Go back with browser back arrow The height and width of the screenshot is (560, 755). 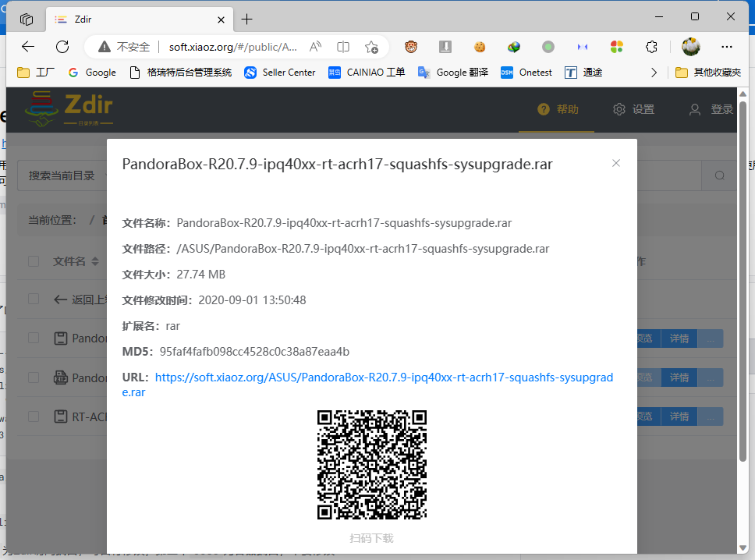pyautogui.click(x=28, y=47)
